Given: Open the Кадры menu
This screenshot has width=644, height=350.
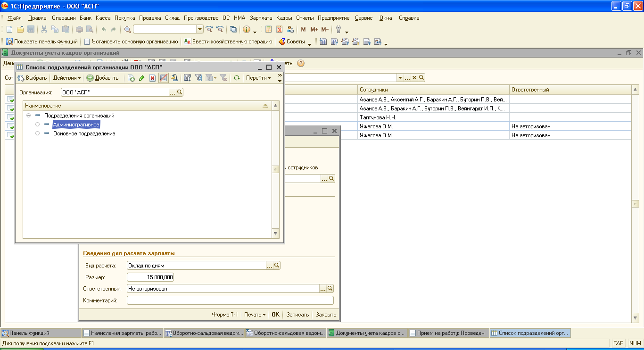Looking at the screenshot, I should [284, 18].
